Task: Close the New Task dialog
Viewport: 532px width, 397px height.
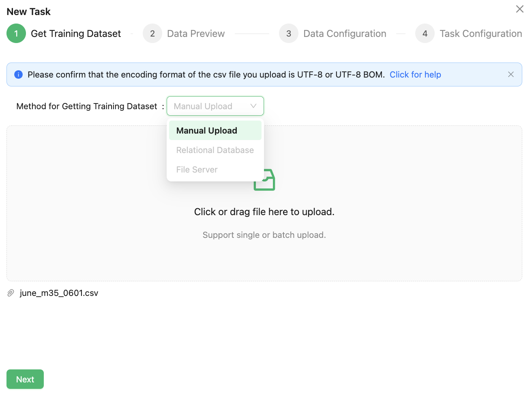Action: pyautogui.click(x=519, y=9)
